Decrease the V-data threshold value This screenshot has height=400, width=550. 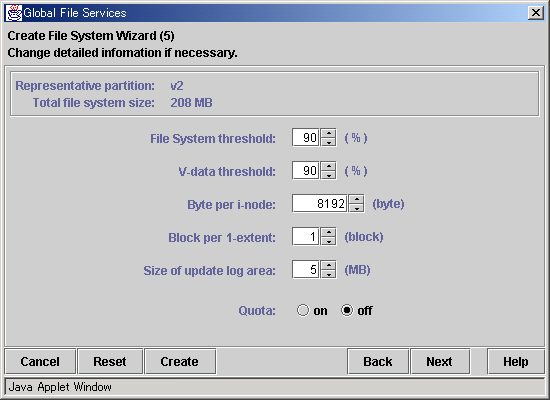point(328,175)
